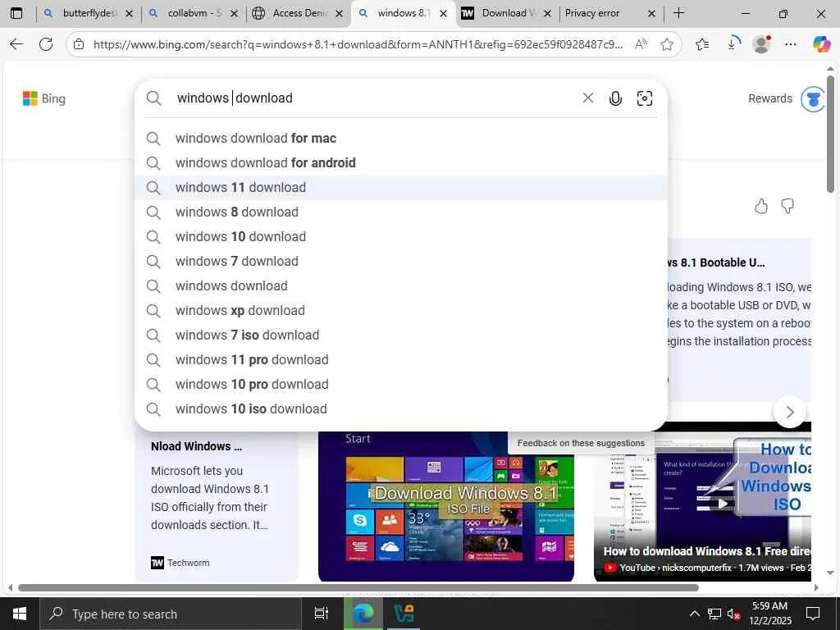
Task: Open the Techworm source link
Action: [180, 563]
